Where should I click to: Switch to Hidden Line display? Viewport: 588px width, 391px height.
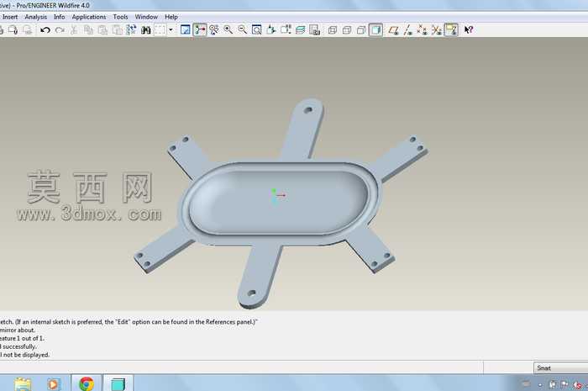[x=347, y=30]
